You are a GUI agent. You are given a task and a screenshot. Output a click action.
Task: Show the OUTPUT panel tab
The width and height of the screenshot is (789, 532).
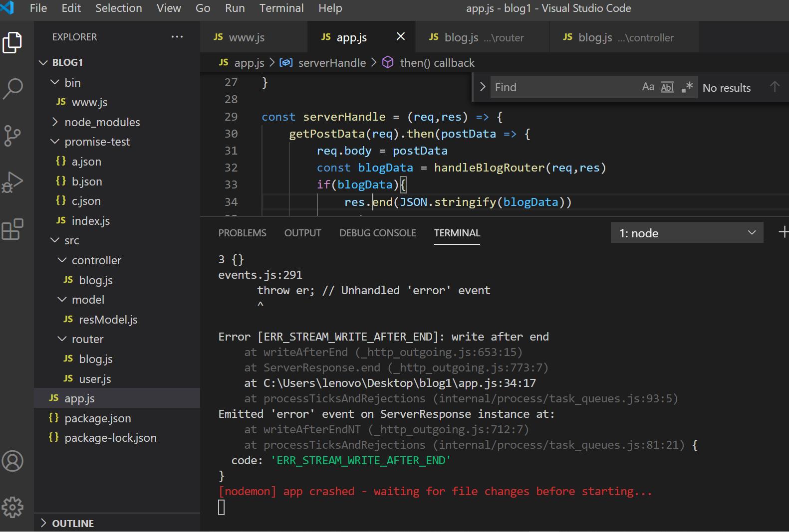pyautogui.click(x=303, y=233)
